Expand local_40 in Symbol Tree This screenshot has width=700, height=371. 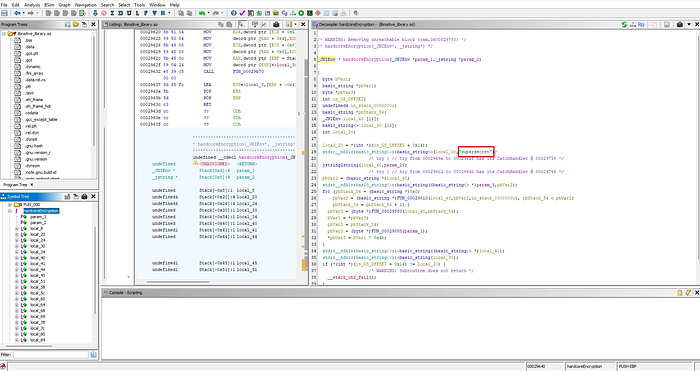(17, 258)
